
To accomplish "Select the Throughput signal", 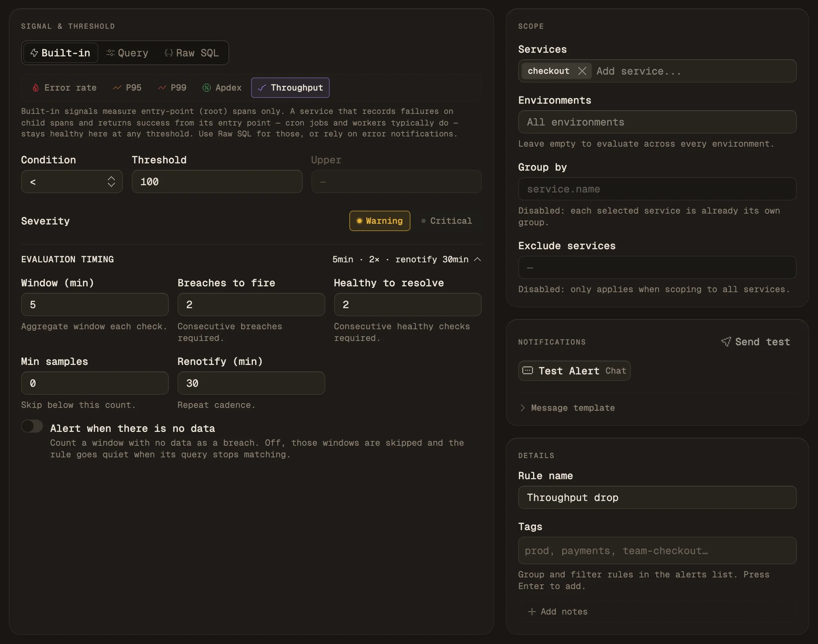I will point(290,88).
